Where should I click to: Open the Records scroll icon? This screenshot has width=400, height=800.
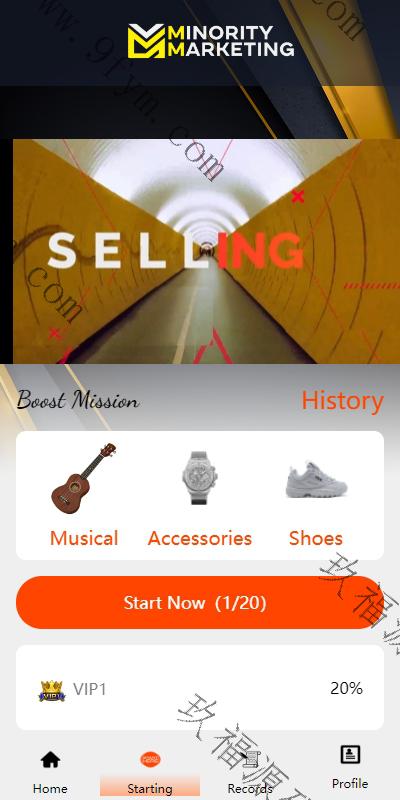coord(250,760)
